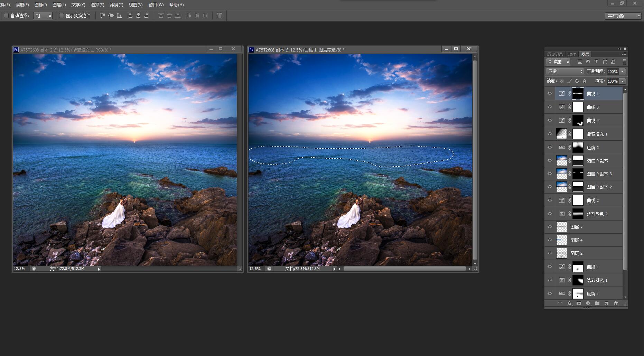Open the 滤镜(T) menu

(116, 5)
